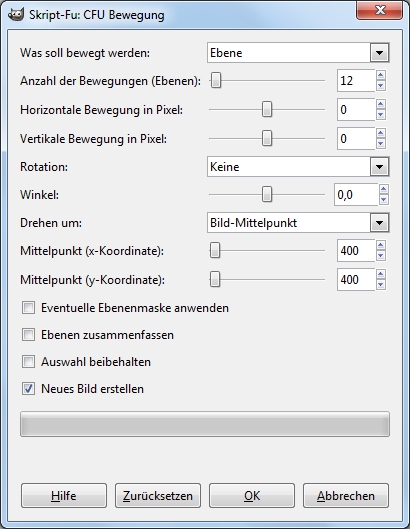The image size is (410, 529).
Task: Increase Anzahl der Bewegungen with up arrow
Action: [381, 76]
